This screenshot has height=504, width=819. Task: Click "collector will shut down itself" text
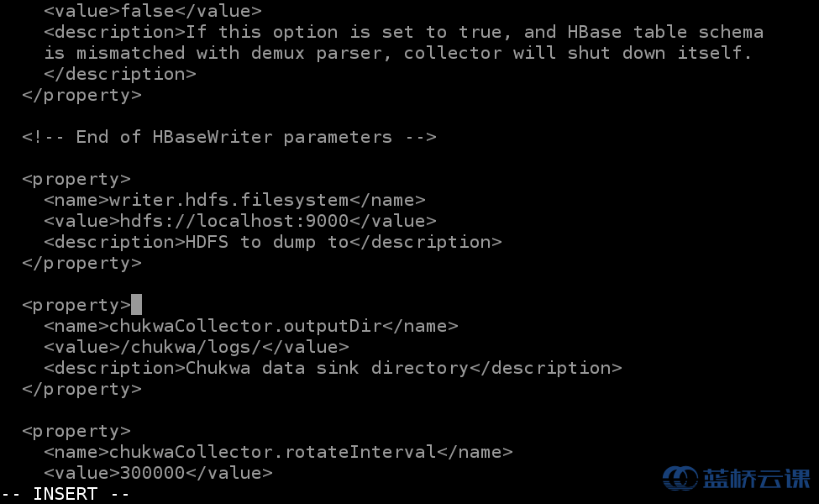(578, 53)
